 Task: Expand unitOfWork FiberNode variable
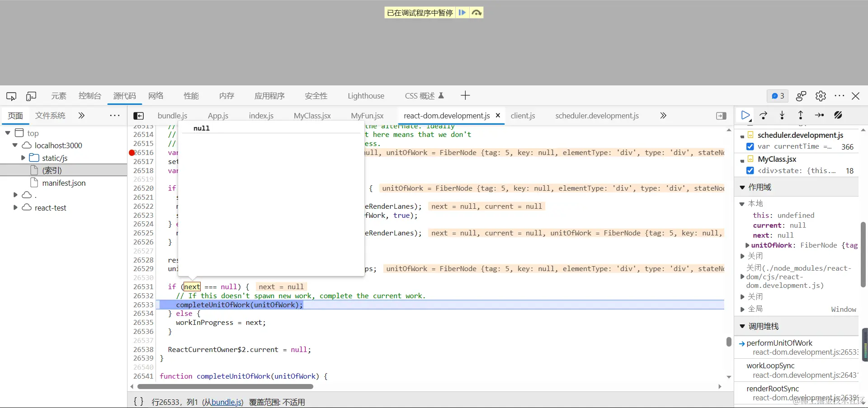[x=747, y=245]
